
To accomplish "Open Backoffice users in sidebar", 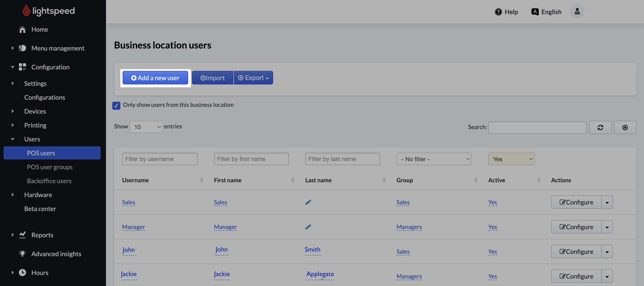I will point(49,181).
